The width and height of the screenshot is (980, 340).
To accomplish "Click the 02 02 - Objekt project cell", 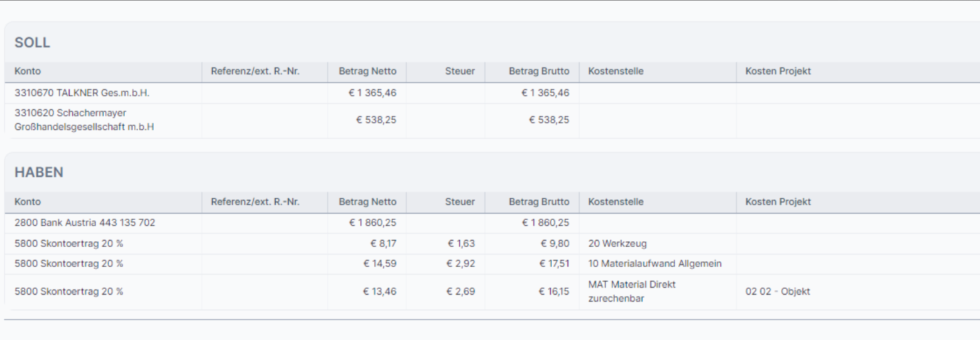I will 778,292.
